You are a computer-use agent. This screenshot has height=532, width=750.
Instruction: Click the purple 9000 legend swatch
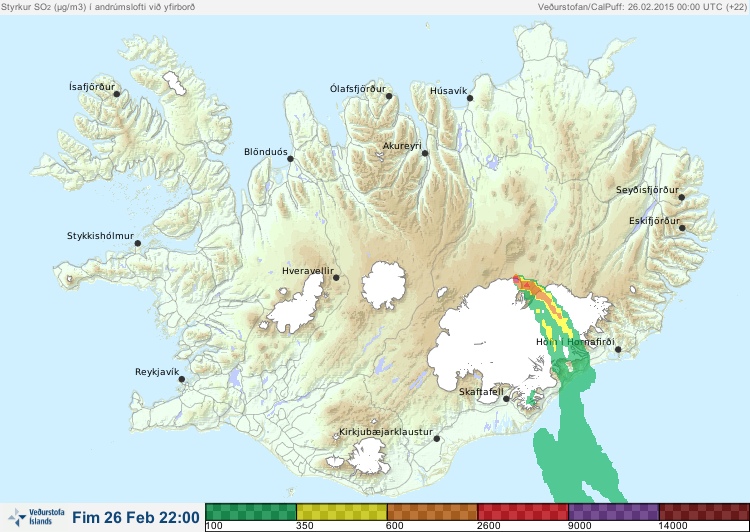(614, 512)
